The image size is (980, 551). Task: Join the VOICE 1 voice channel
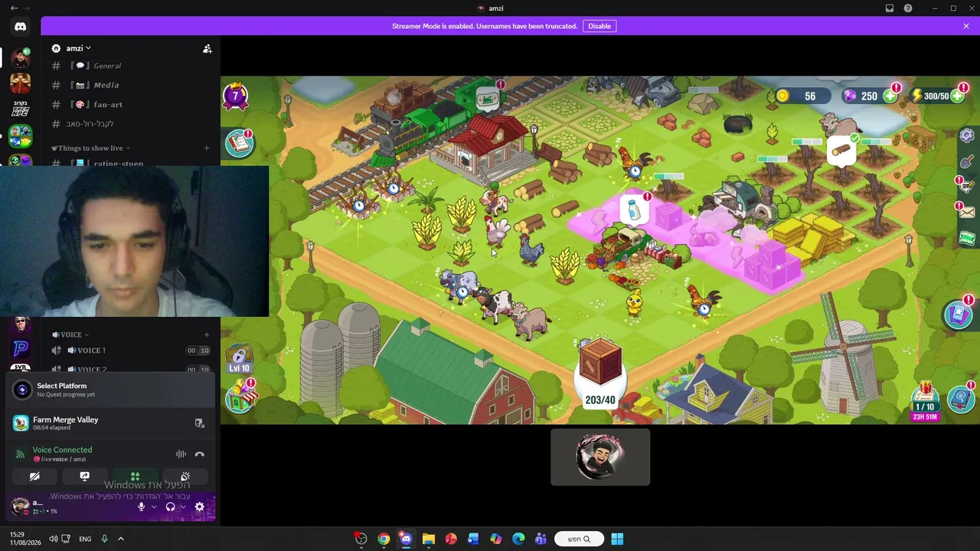pyautogui.click(x=130, y=350)
